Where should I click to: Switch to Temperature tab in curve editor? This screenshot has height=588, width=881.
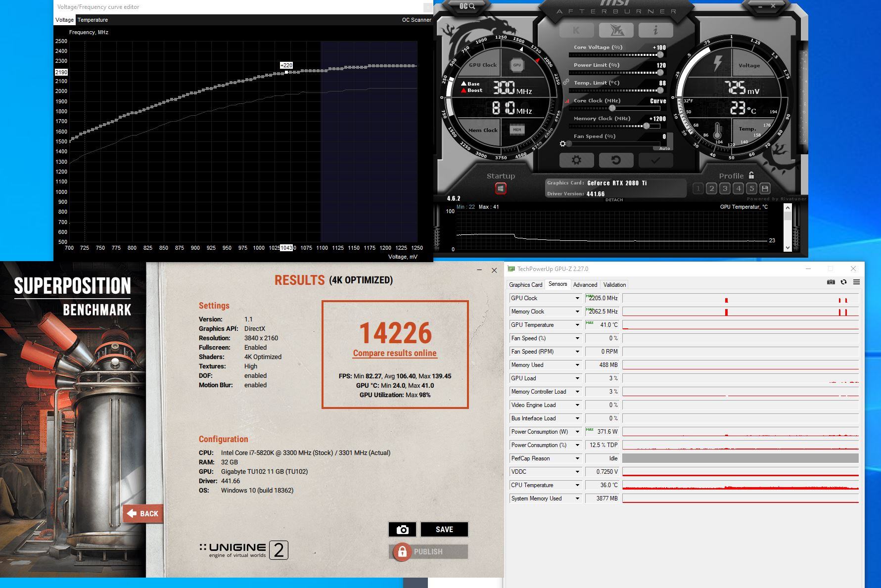[93, 20]
